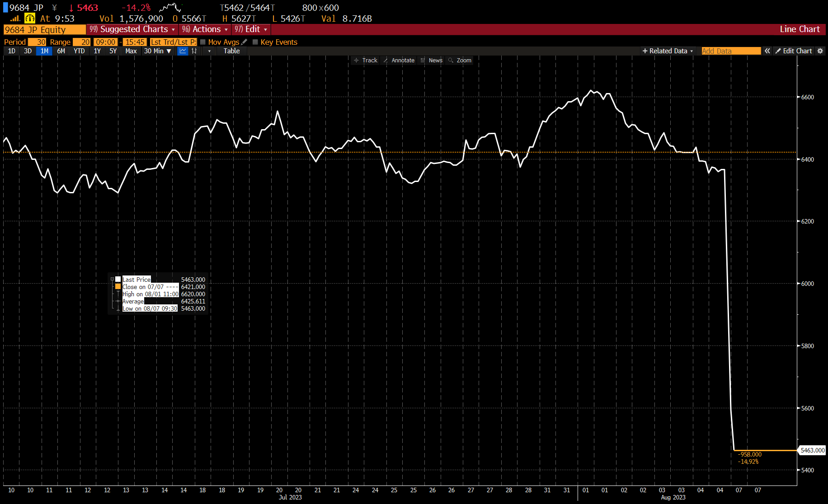
Task: Select the 6M time range tab
Action: coord(61,51)
